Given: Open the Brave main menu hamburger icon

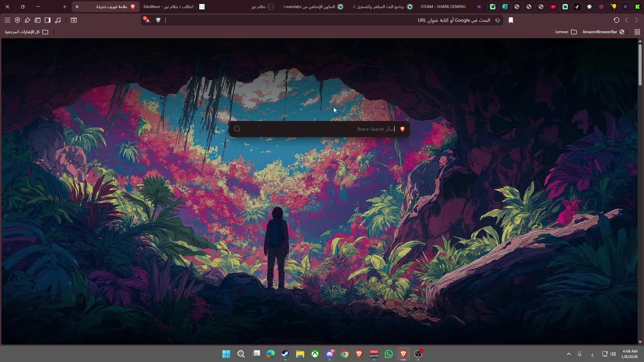Looking at the screenshot, I should click(7, 20).
